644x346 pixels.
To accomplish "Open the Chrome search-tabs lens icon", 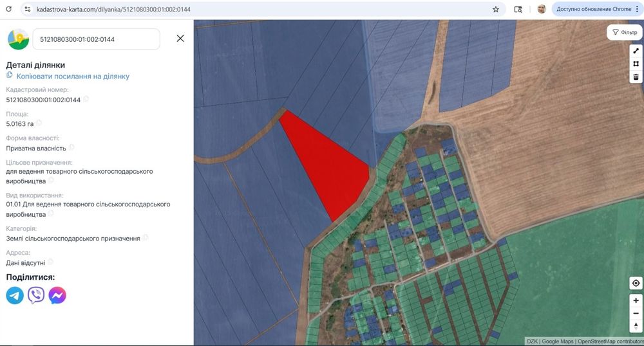I will [518, 9].
